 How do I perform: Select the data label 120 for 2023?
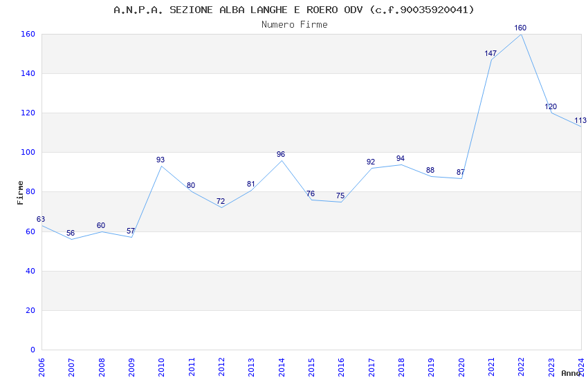(x=551, y=106)
